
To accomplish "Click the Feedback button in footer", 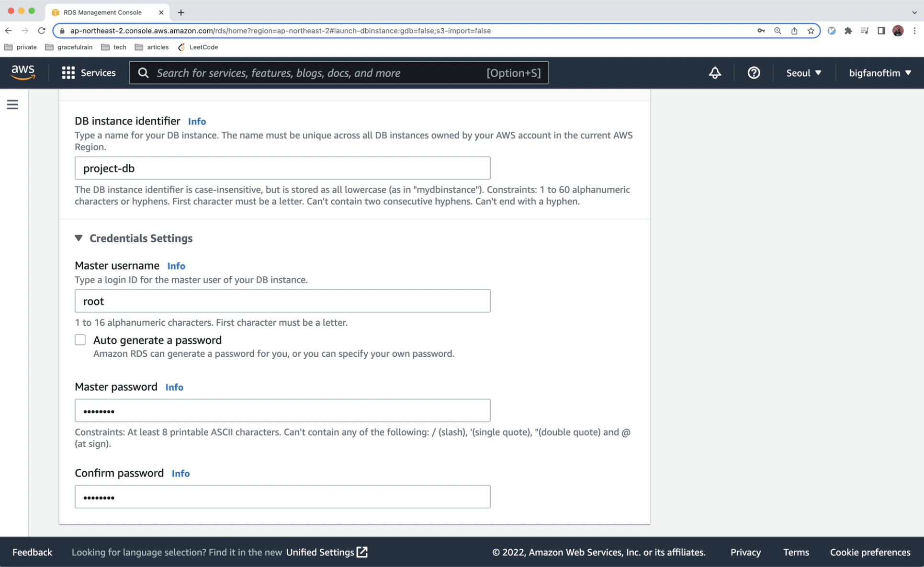I will click(x=32, y=552).
